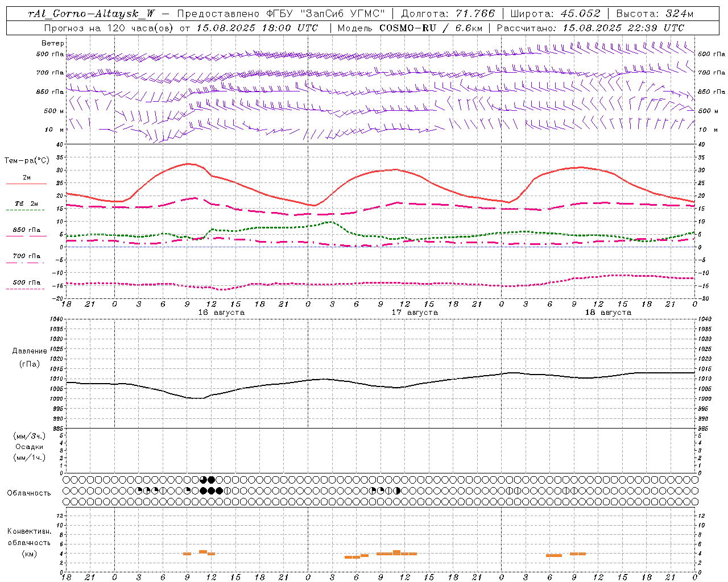The width and height of the screenshot is (728, 582).
Task: Select the 'Широта: 45.052' header value
Action: pyautogui.click(x=555, y=14)
